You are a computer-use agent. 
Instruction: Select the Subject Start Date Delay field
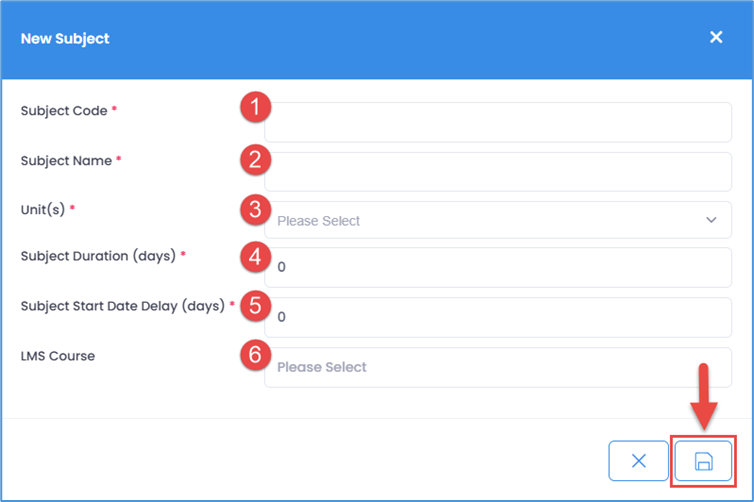[498, 317]
